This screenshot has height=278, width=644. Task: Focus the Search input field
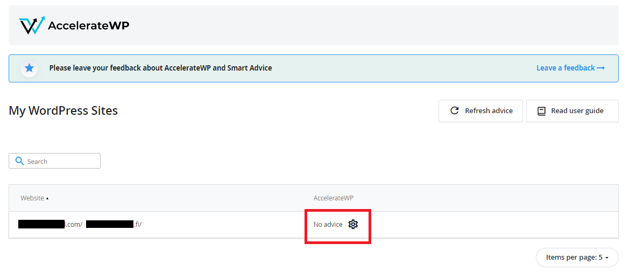(55, 161)
